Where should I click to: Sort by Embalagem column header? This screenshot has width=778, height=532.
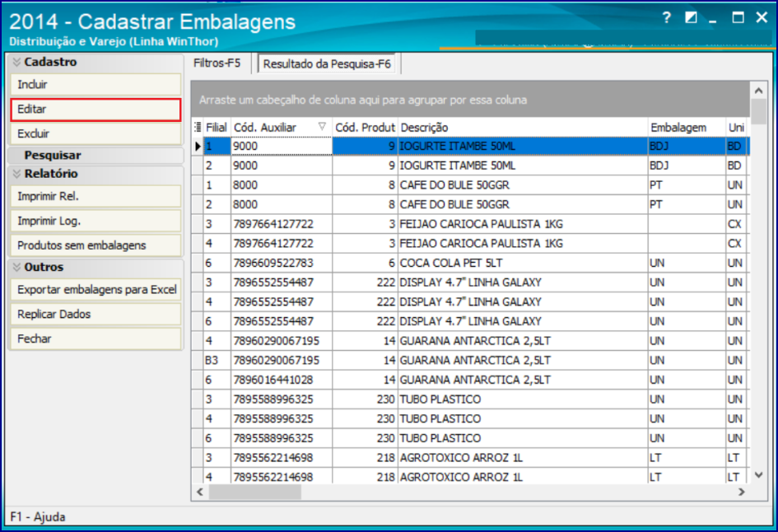point(687,128)
